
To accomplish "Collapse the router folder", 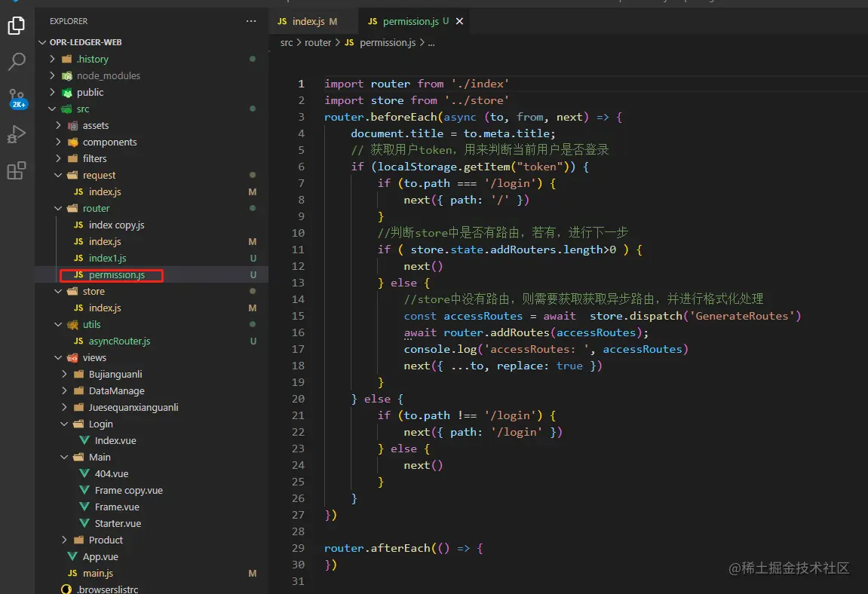I will 96,208.
